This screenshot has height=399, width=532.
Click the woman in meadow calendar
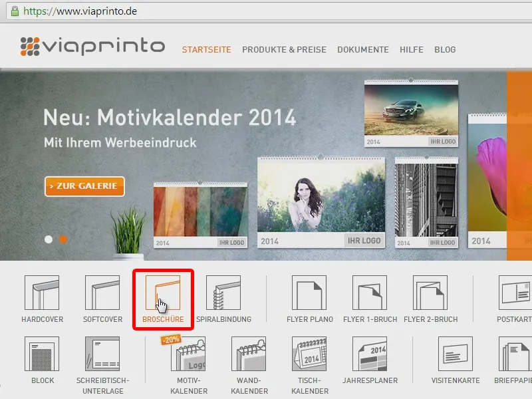click(321, 202)
